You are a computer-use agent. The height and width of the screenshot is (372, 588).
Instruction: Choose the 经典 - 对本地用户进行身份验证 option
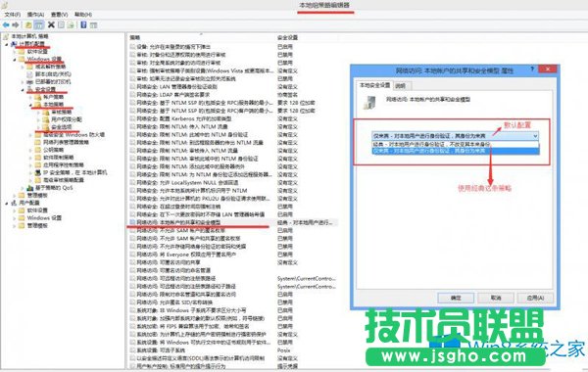456,144
